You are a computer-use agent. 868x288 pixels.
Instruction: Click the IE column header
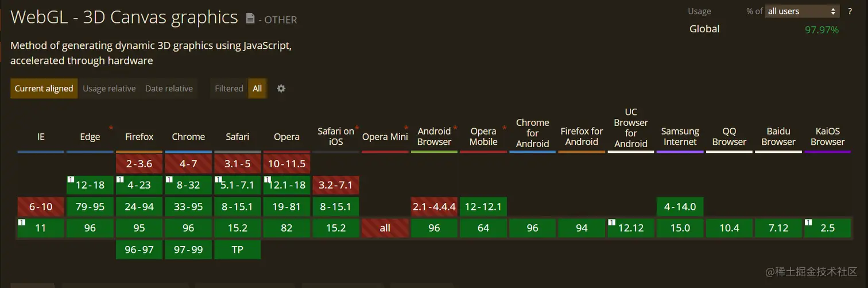click(x=41, y=137)
